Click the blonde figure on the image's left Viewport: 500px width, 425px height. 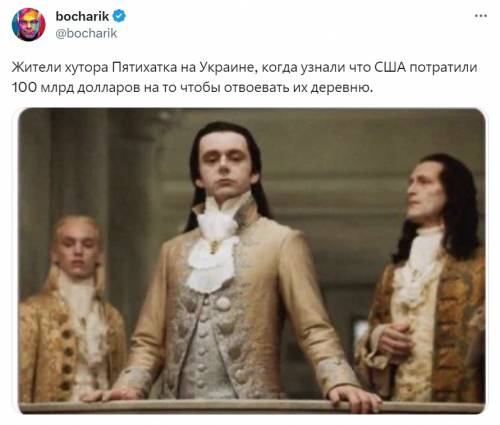tap(72, 308)
